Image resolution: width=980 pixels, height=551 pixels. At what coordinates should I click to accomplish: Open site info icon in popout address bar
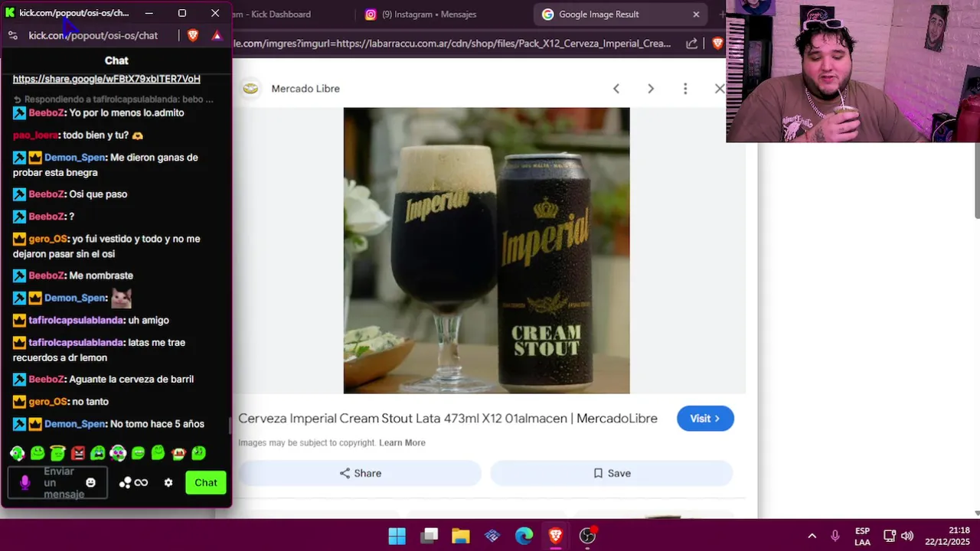13,35
